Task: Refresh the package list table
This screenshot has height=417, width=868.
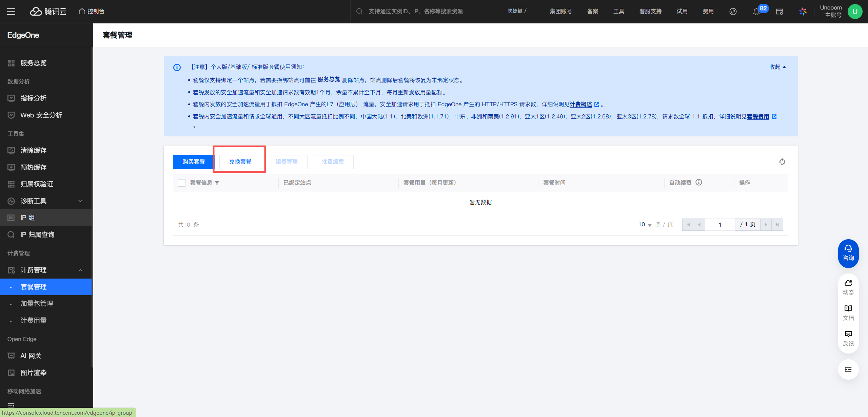Action: (x=782, y=162)
